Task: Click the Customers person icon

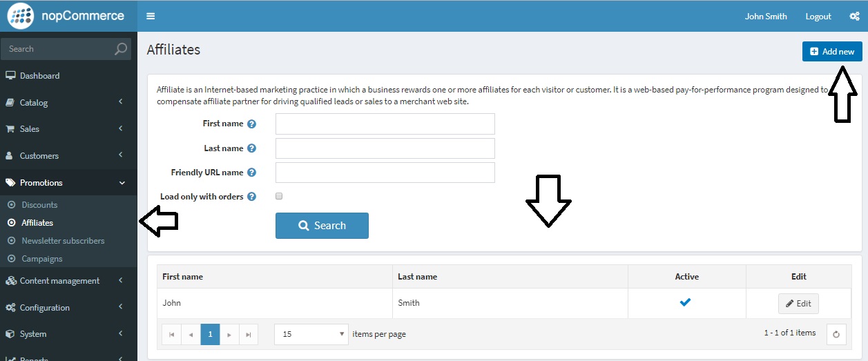Action: pyautogui.click(x=10, y=156)
